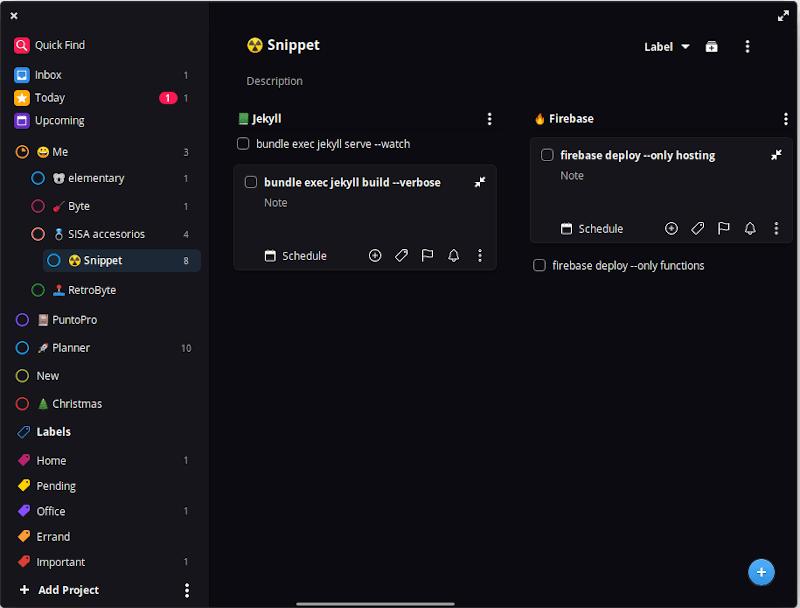Click the flag priority icon in Firebase task

coord(724,229)
